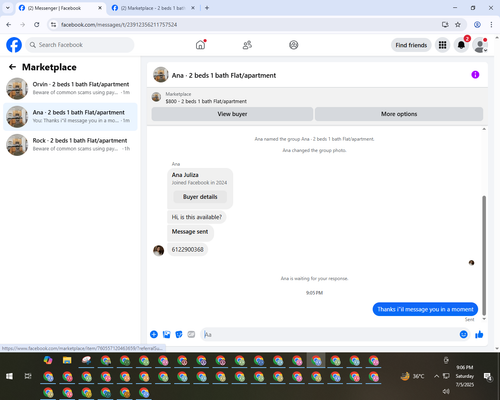Image resolution: width=500 pixels, height=400 pixels.
Task: Open the Chrome three-dot menu
Action: coord(491,25)
